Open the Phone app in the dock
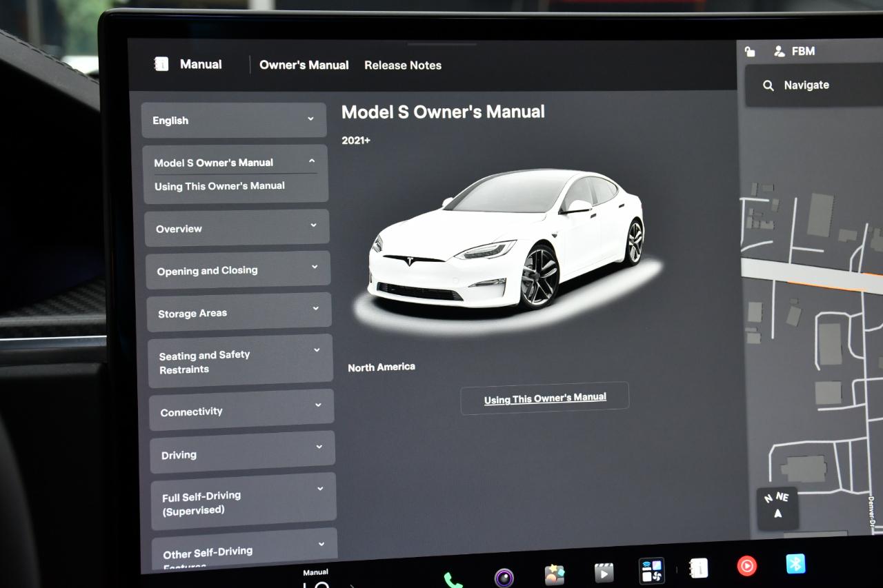Image resolution: width=883 pixels, height=588 pixels. point(453,580)
